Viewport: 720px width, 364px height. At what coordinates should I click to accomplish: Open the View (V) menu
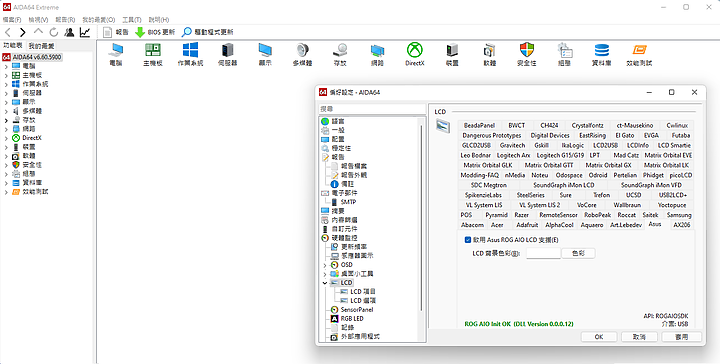point(38,20)
